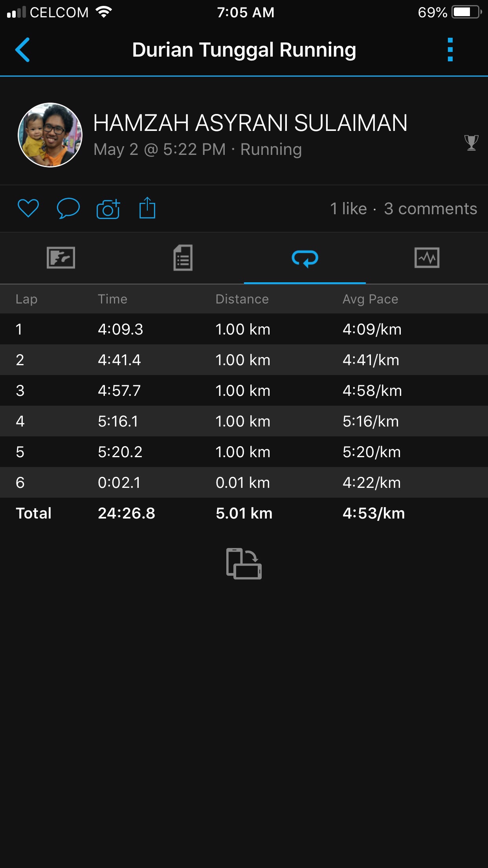Image resolution: width=488 pixels, height=868 pixels.
Task: Tap the comment speech bubble icon
Action: pos(68,208)
